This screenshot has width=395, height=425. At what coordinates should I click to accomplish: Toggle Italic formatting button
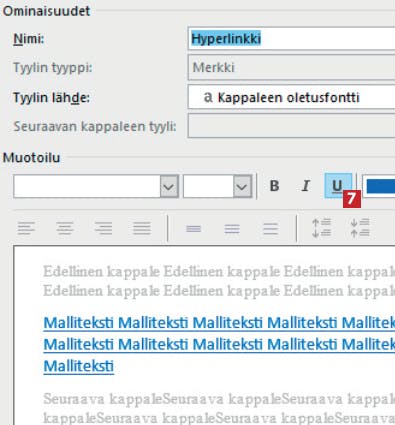(305, 186)
